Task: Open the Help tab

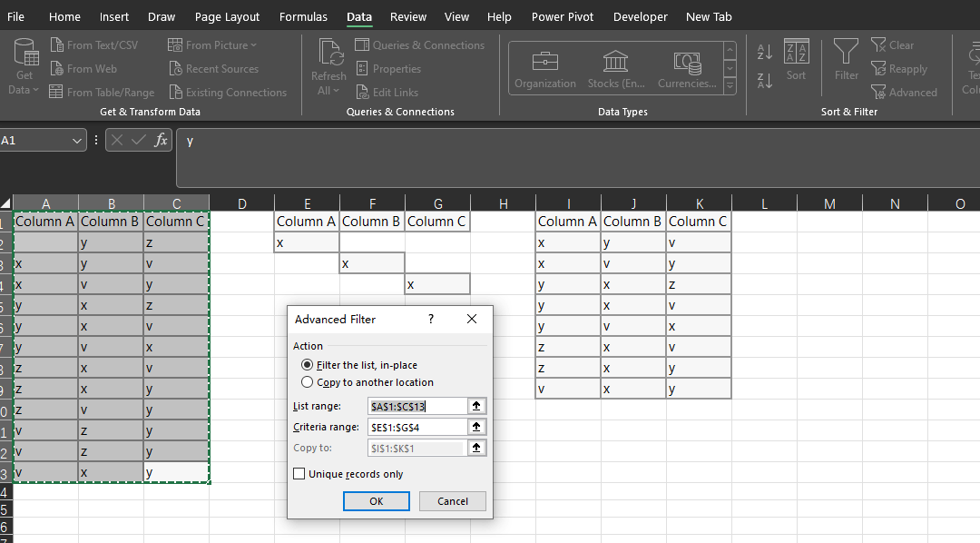Action: pos(499,17)
